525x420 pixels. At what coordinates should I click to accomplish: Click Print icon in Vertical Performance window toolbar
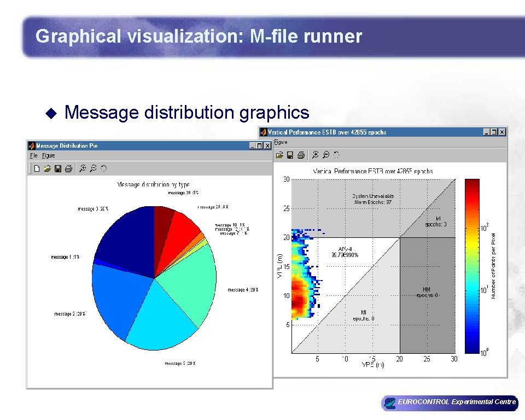[301, 155]
